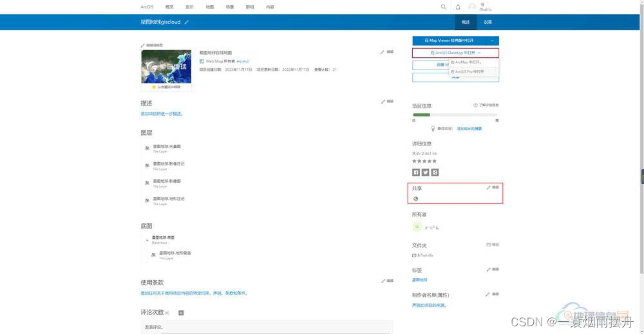Screen dimensions: 644x334
Task: Click the ArcGIS logo link in top bar
Action: (x=147, y=7)
